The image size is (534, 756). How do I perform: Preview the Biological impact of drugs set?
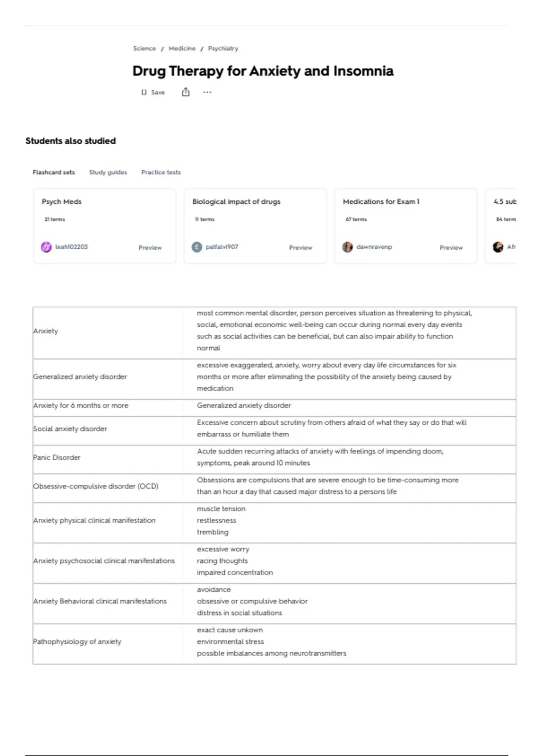pyautogui.click(x=300, y=248)
